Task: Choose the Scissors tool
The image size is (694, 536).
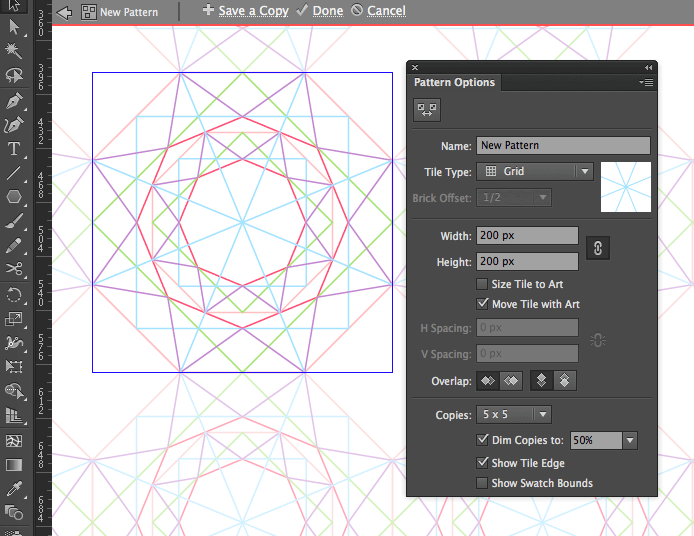Action: 14,270
